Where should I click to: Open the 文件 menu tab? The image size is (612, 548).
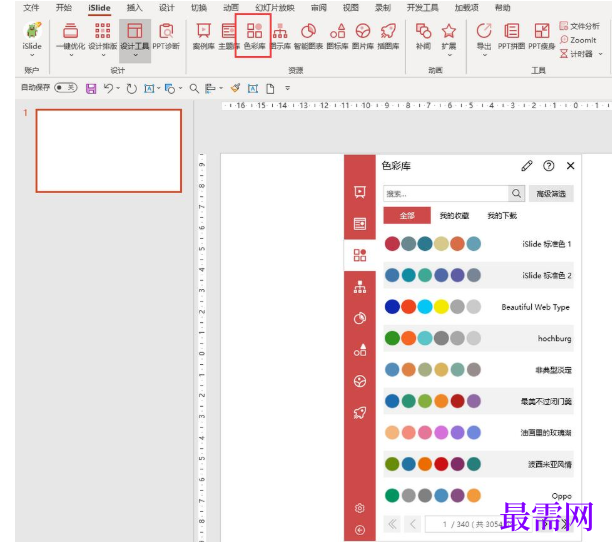(x=31, y=8)
